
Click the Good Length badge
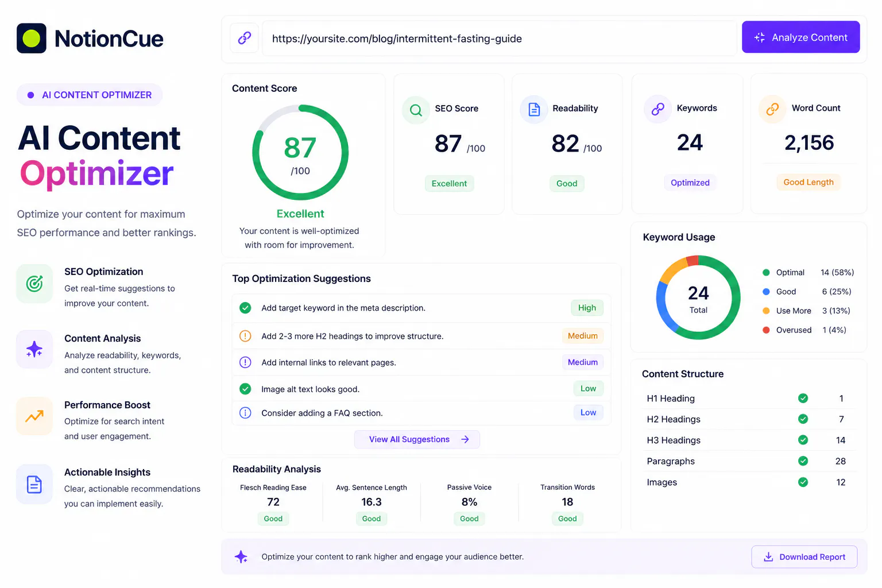point(808,182)
